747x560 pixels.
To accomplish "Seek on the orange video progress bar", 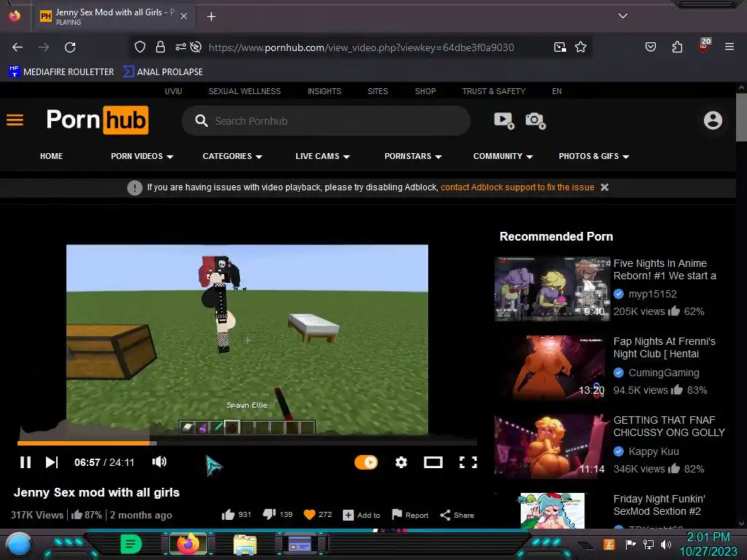I will (x=247, y=443).
